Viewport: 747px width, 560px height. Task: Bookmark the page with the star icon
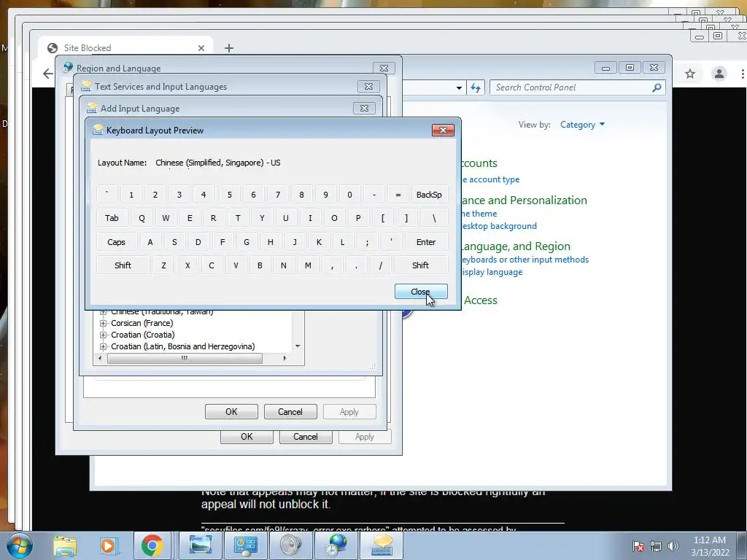pos(690,74)
